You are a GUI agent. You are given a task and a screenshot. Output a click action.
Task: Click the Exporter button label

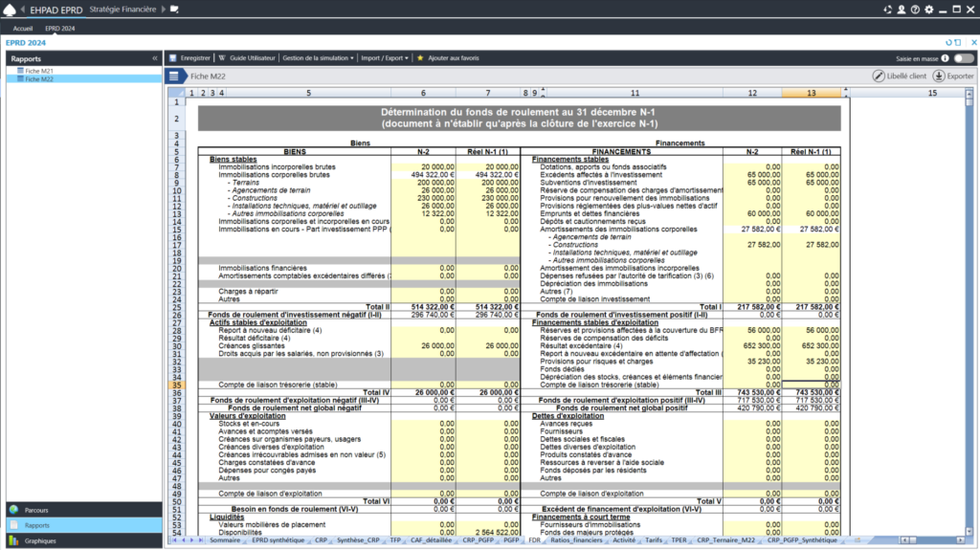click(x=961, y=77)
